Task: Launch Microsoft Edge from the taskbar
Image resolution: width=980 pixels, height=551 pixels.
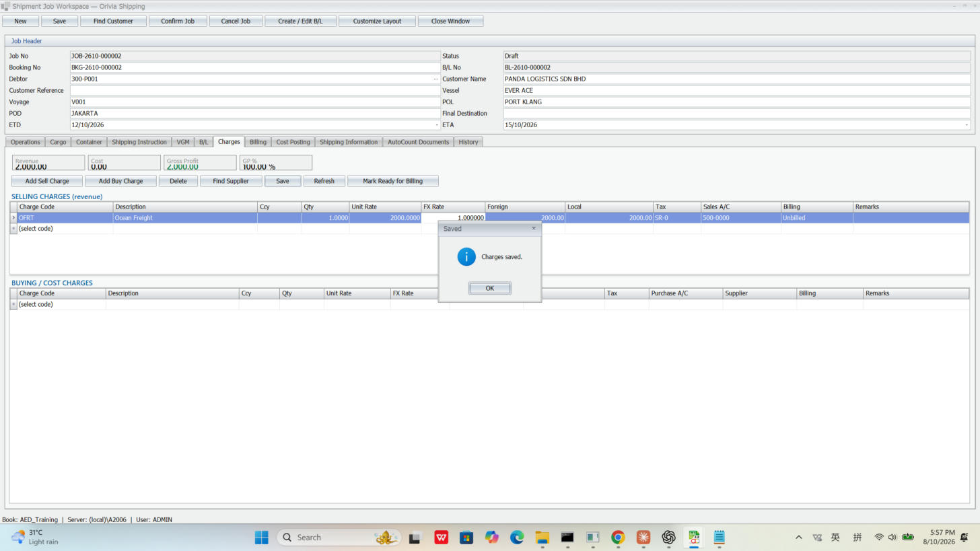Action: coord(517,537)
